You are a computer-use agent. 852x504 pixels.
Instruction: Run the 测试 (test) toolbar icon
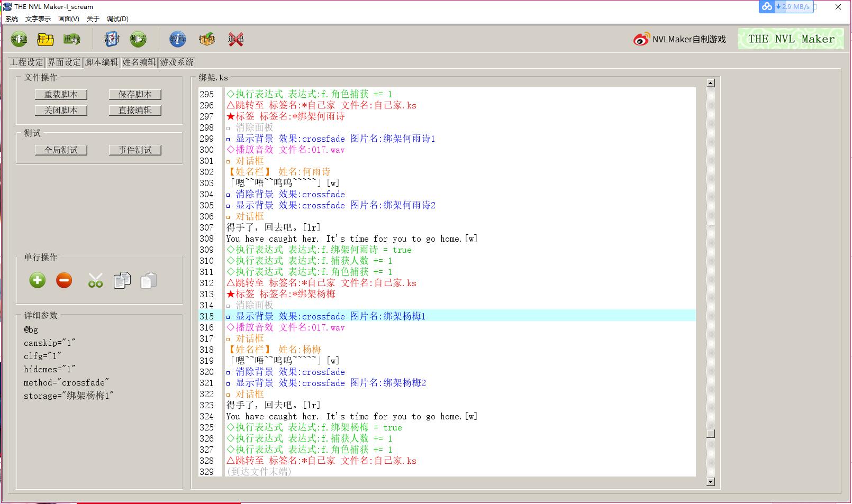point(138,39)
